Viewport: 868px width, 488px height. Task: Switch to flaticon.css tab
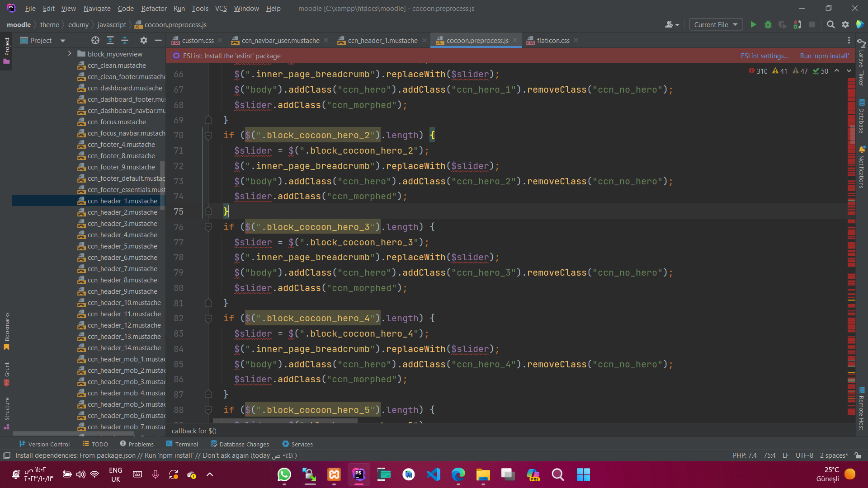(x=553, y=41)
